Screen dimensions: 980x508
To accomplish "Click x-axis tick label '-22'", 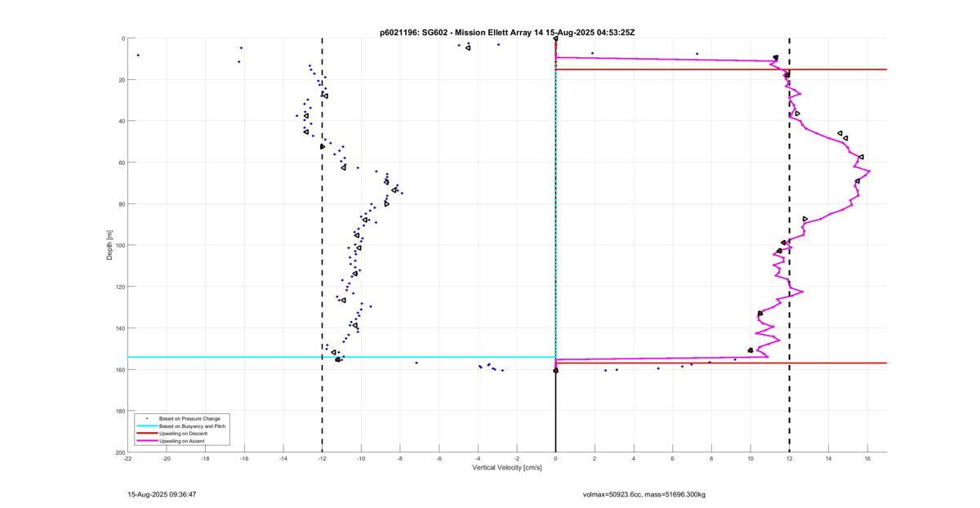I will click(x=127, y=459).
